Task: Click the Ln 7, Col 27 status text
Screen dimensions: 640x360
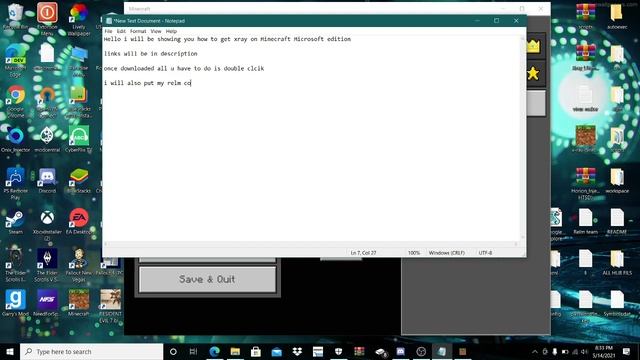Action: 363,253
